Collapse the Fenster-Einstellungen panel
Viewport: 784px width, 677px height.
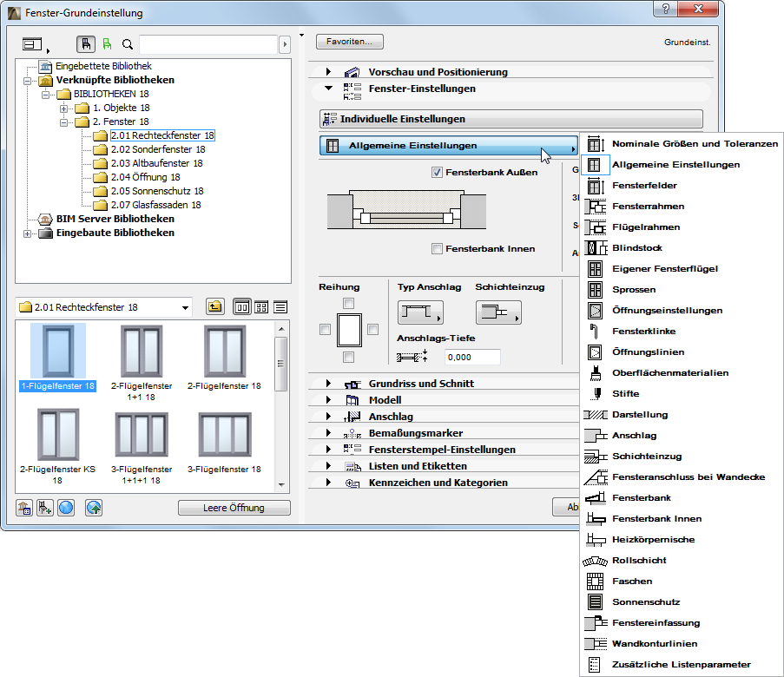click(x=328, y=89)
